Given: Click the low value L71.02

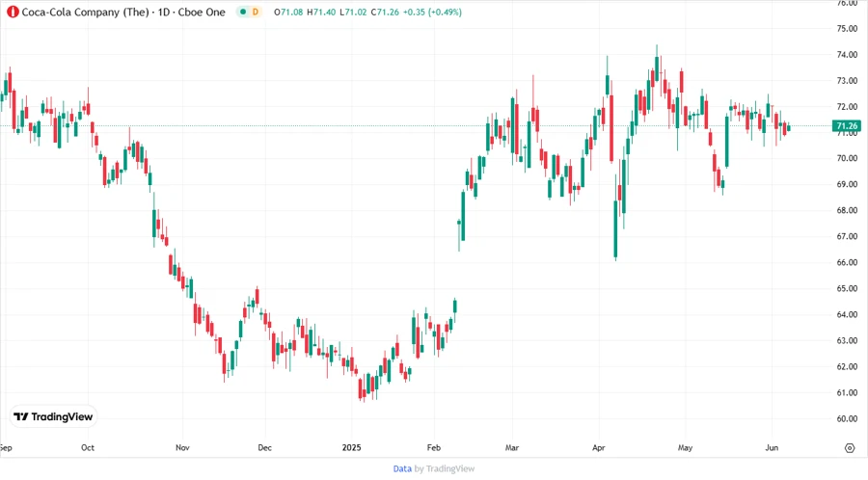Looking at the screenshot, I should (353, 13).
